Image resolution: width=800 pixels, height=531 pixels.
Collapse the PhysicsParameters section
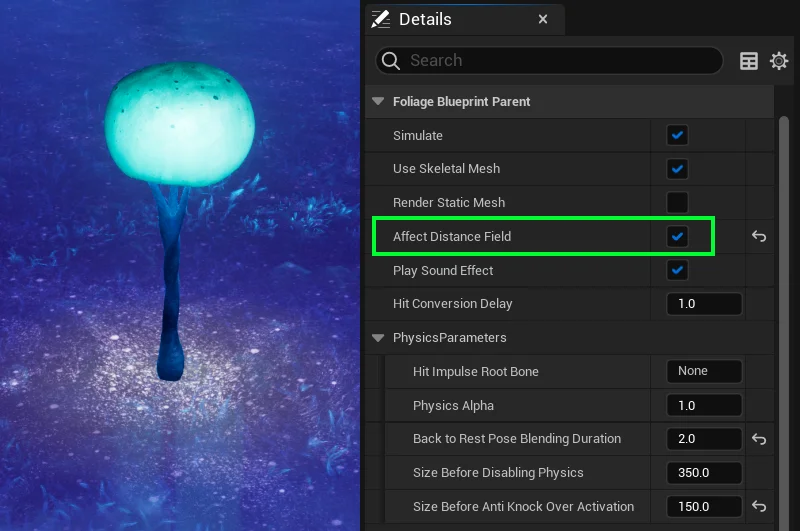pyautogui.click(x=378, y=338)
